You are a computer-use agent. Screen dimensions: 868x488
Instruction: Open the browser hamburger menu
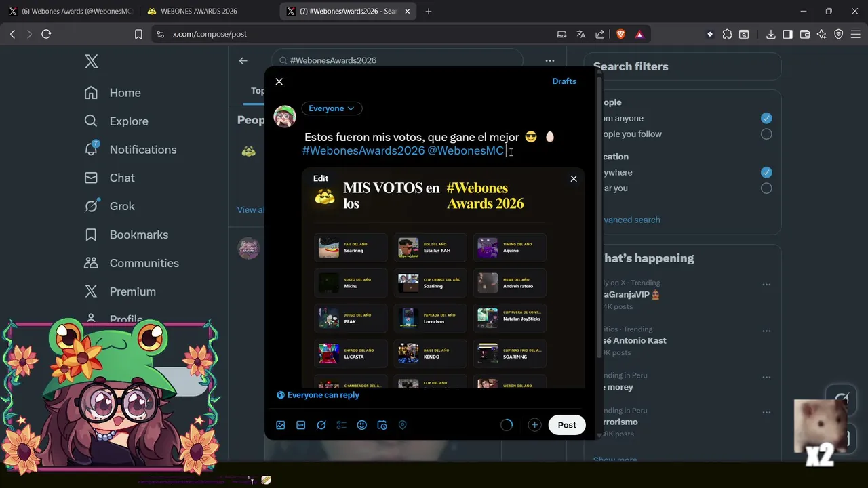coord(855,34)
